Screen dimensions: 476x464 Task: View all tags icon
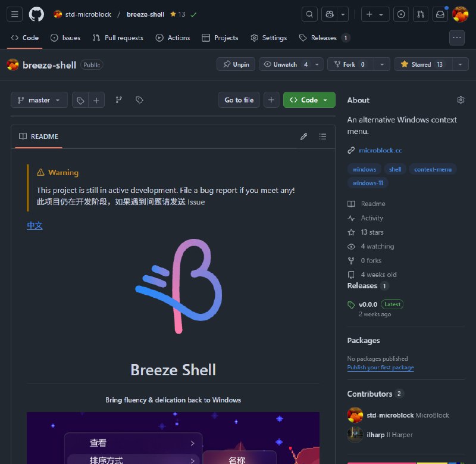[139, 100]
